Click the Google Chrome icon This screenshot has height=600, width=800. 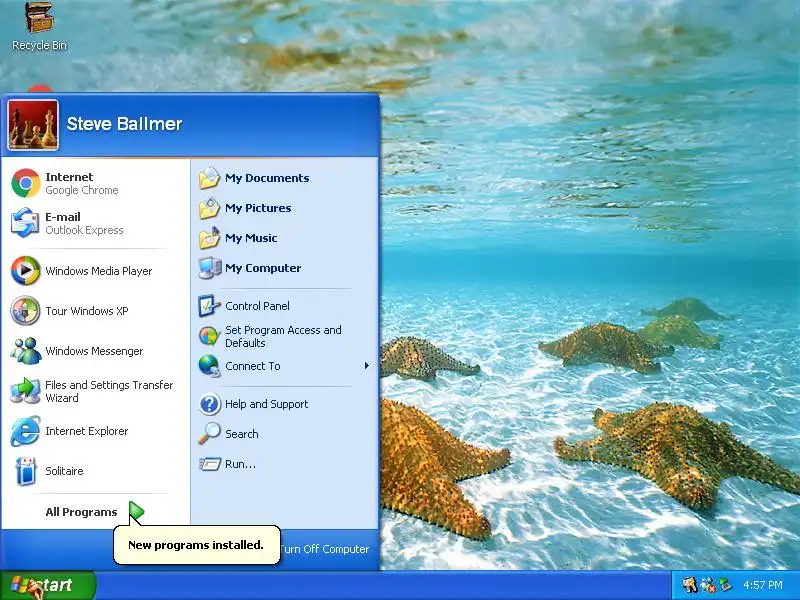[26, 183]
